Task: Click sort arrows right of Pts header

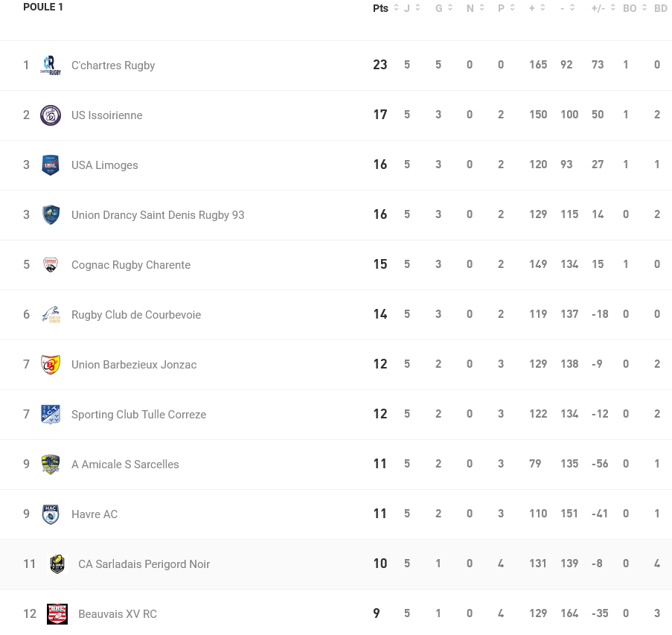Action: coord(396,8)
